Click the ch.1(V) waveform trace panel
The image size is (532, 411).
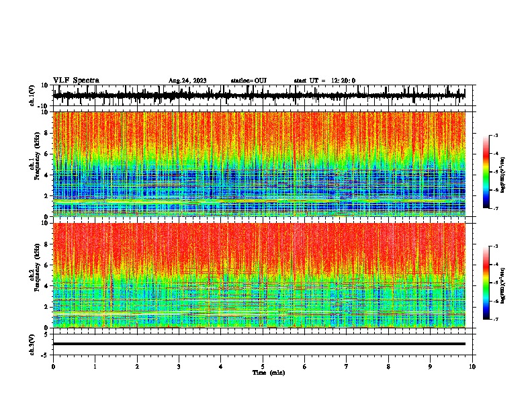click(x=263, y=95)
